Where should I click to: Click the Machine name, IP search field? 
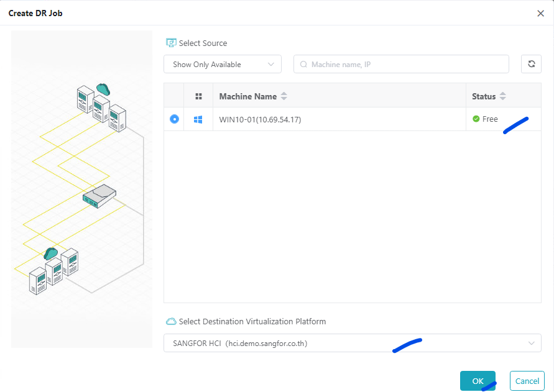(x=401, y=64)
